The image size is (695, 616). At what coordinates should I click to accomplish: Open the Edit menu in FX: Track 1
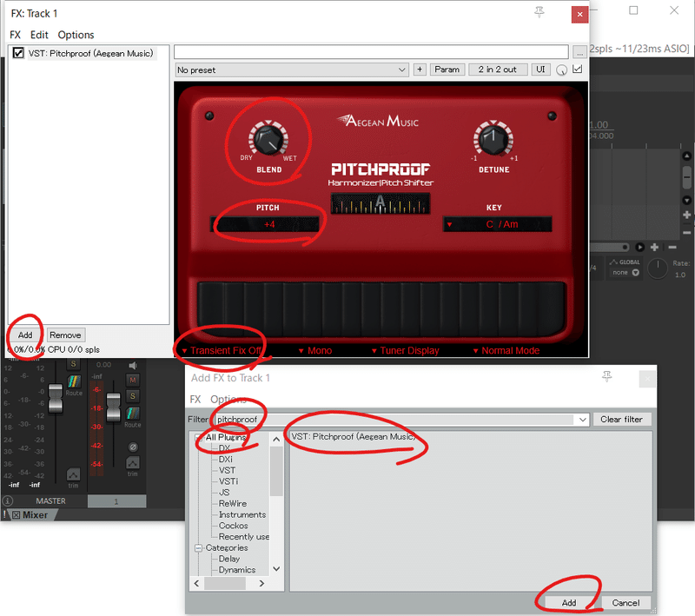point(39,35)
